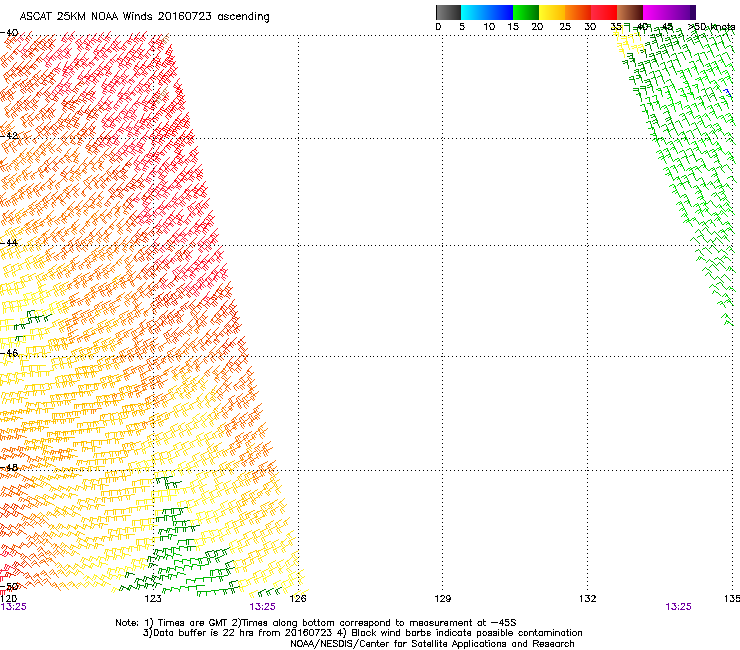Click the 123 longitude label

click(x=153, y=599)
